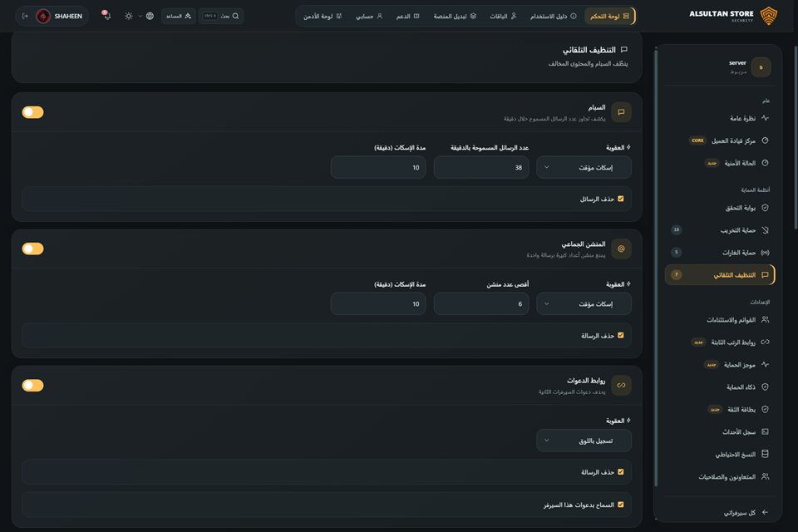
Task: Go back via كل سيرفراتي link
Action: tap(746, 513)
